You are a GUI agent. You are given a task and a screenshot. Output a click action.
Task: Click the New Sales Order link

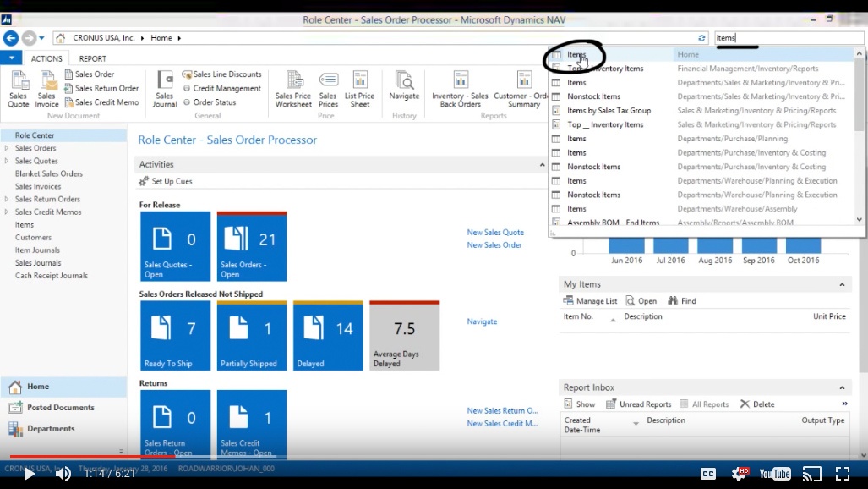pyautogui.click(x=494, y=245)
